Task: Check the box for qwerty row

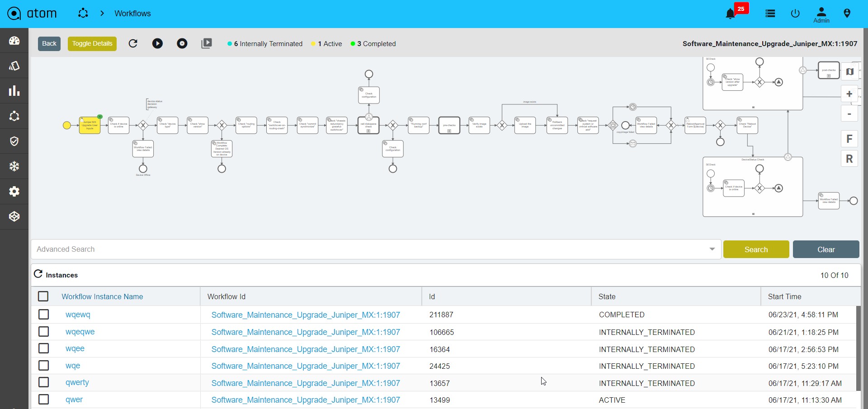Action: 43,382
